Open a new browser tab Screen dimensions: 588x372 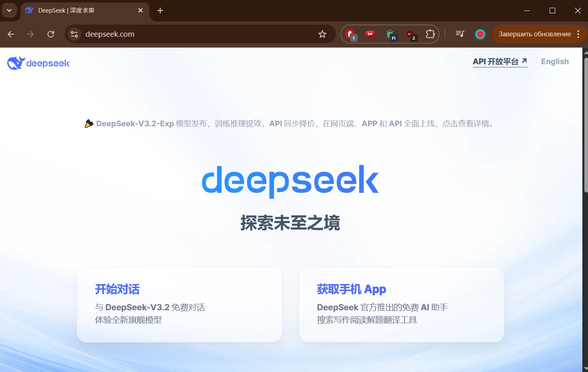tap(160, 10)
